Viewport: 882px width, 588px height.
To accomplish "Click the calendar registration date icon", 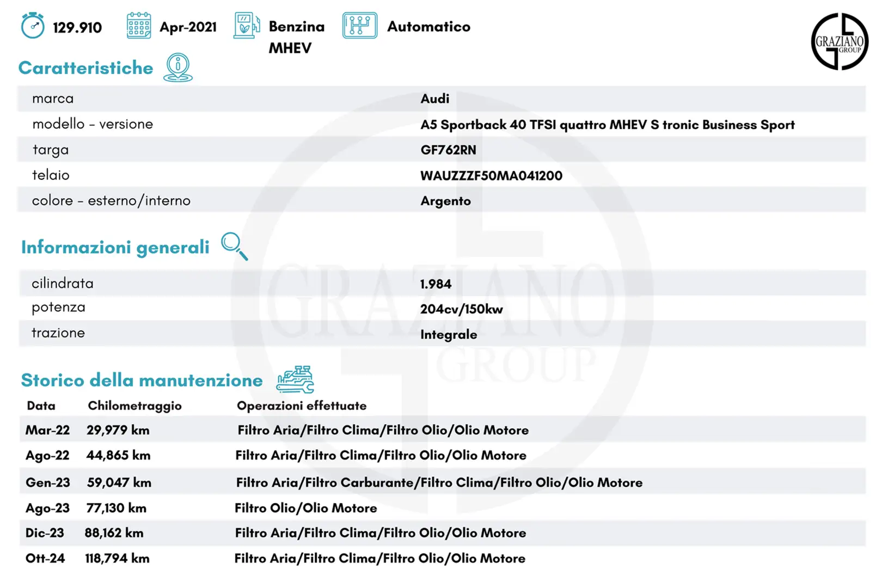I will point(139,26).
